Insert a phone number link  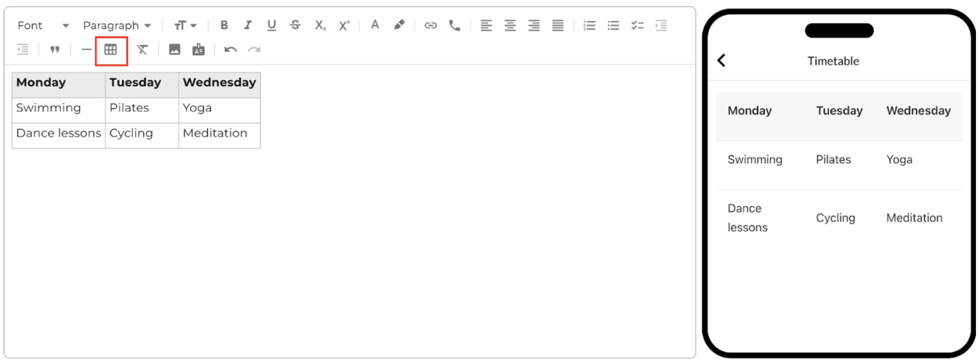455,25
